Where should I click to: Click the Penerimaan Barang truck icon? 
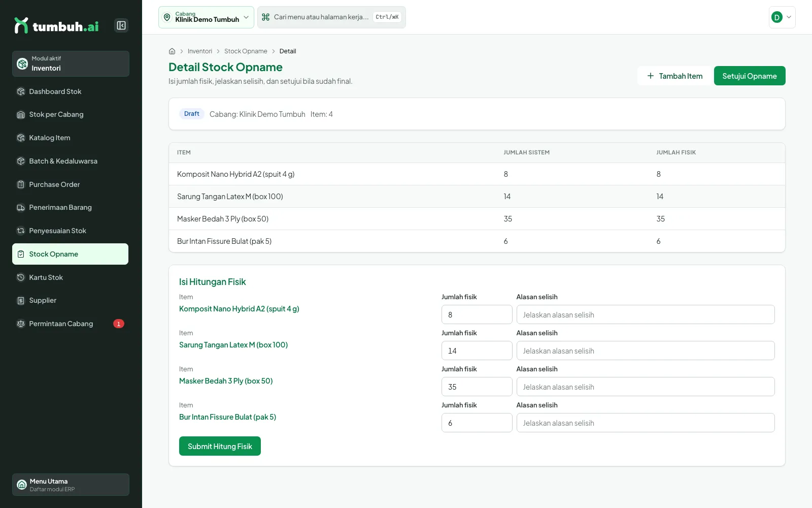pyautogui.click(x=21, y=207)
